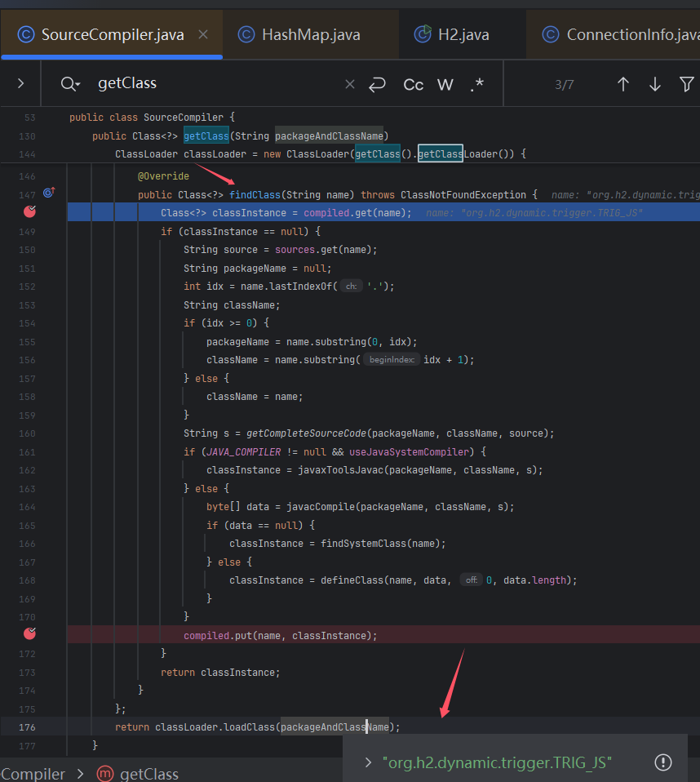
Task: Click the JAVA_COMPILER constant
Action: tap(244, 452)
